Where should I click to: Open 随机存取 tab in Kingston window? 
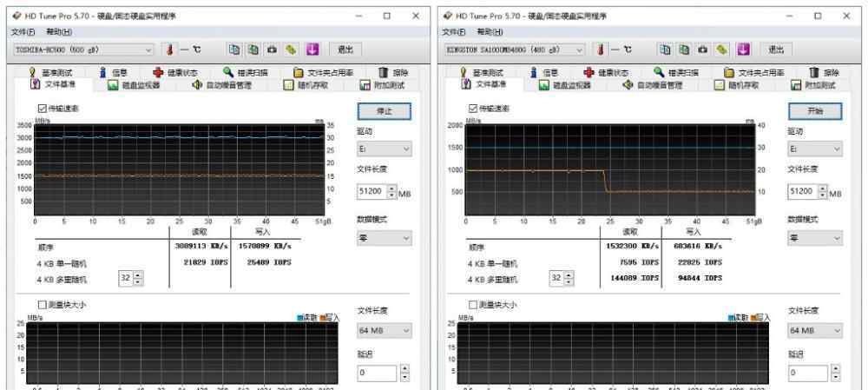point(736,85)
